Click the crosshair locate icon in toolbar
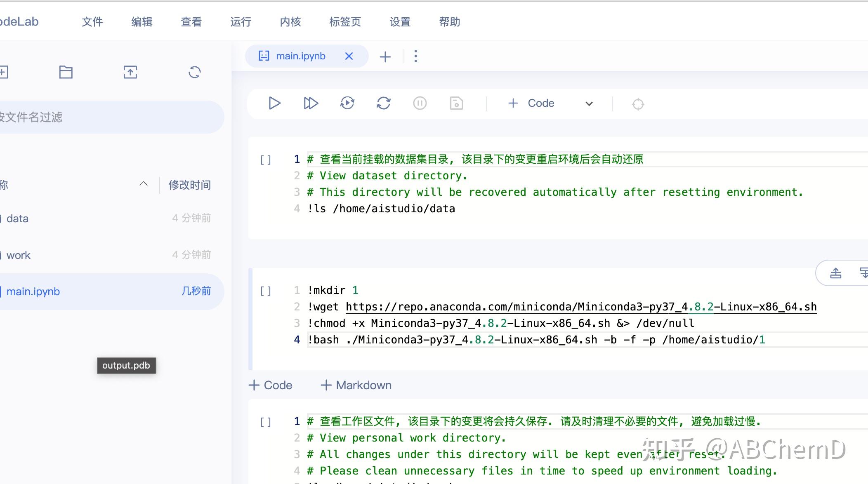Viewport: 868px width, 484px height. pyautogui.click(x=638, y=104)
